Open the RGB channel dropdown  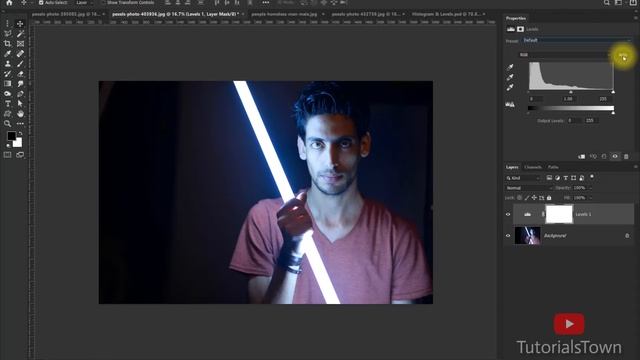click(x=565, y=55)
